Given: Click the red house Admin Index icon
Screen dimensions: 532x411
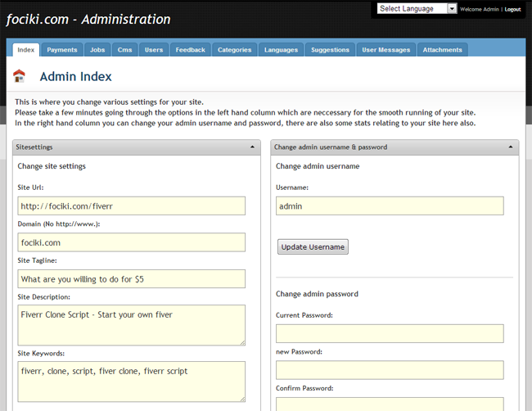Looking at the screenshot, I should pyautogui.click(x=19, y=75).
